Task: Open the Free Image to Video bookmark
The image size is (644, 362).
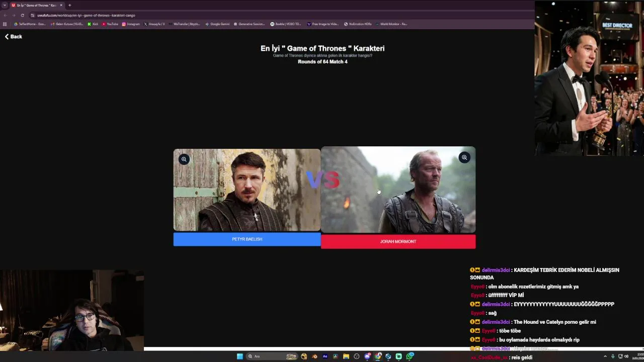Action: coord(323,24)
